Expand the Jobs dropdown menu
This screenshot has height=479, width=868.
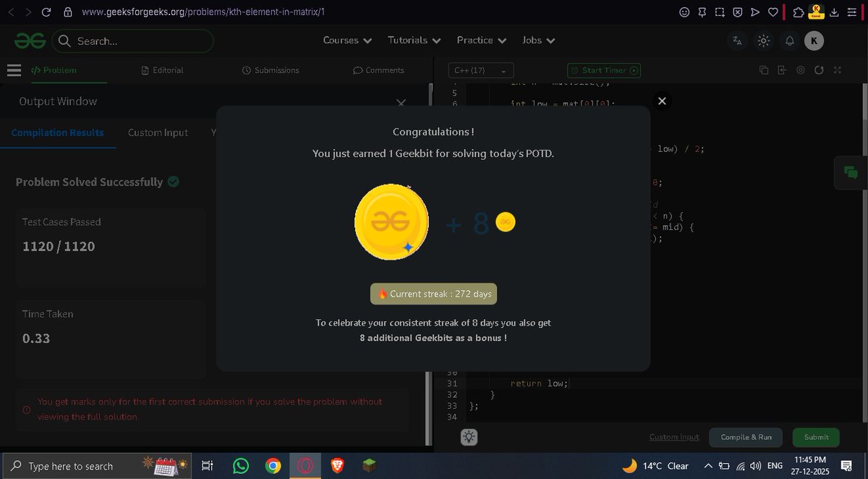538,41
